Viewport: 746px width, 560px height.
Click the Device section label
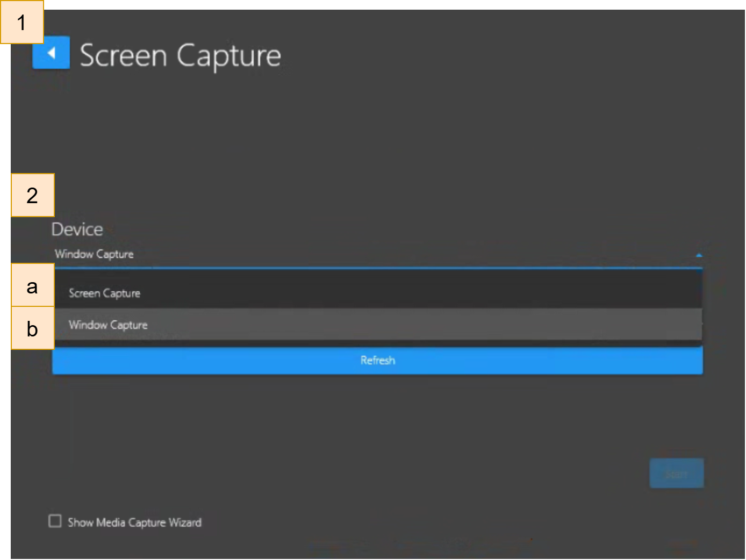(x=77, y=229)
